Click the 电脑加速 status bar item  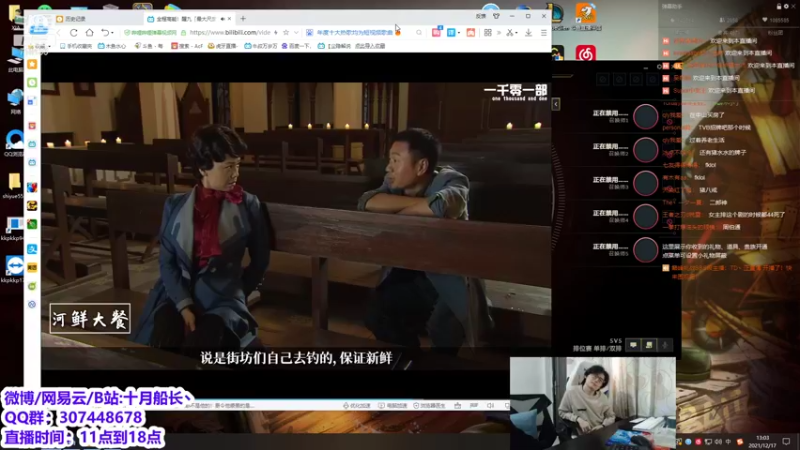click(393, 406)
